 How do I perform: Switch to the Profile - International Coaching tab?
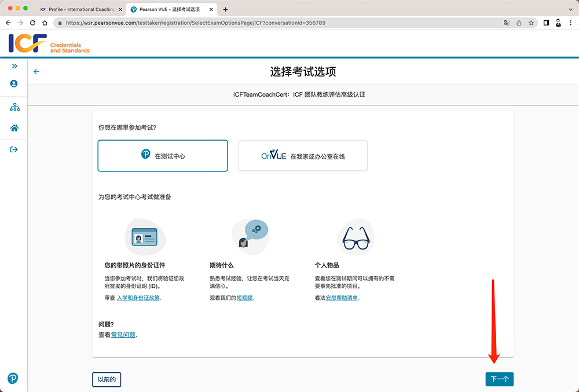(80, 9)
